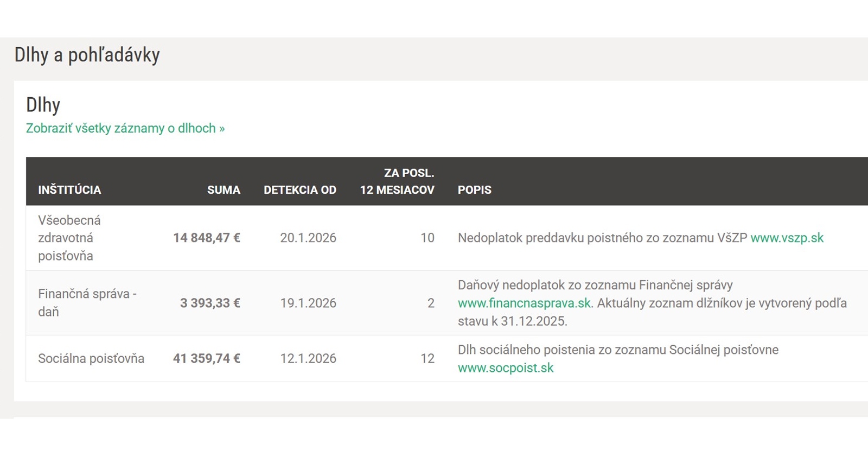
Task: Select the Sociálna poisťovňa institution cell
Action: pos(91,358)
